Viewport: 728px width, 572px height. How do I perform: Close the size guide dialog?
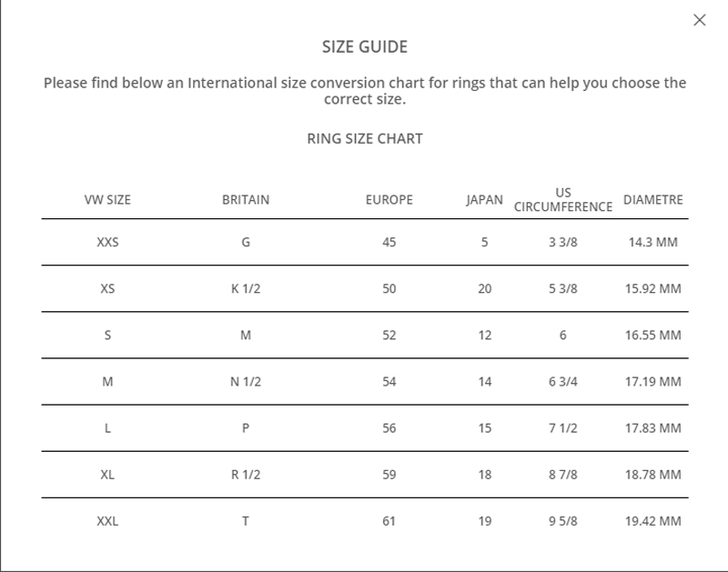699,20
